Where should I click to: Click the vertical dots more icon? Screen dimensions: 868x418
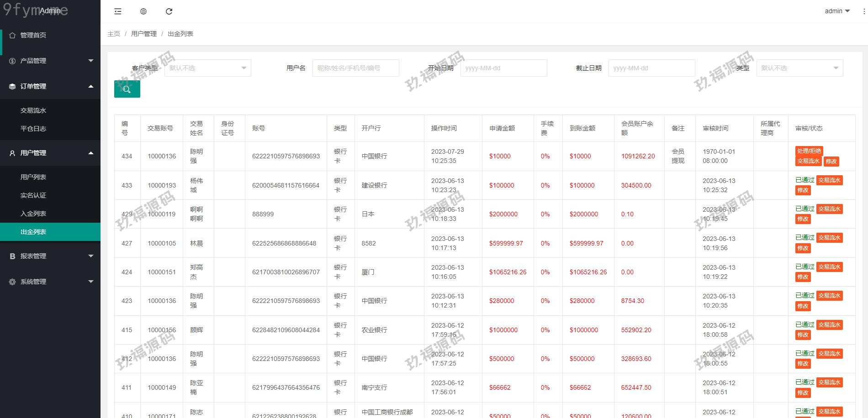[864, 11]
